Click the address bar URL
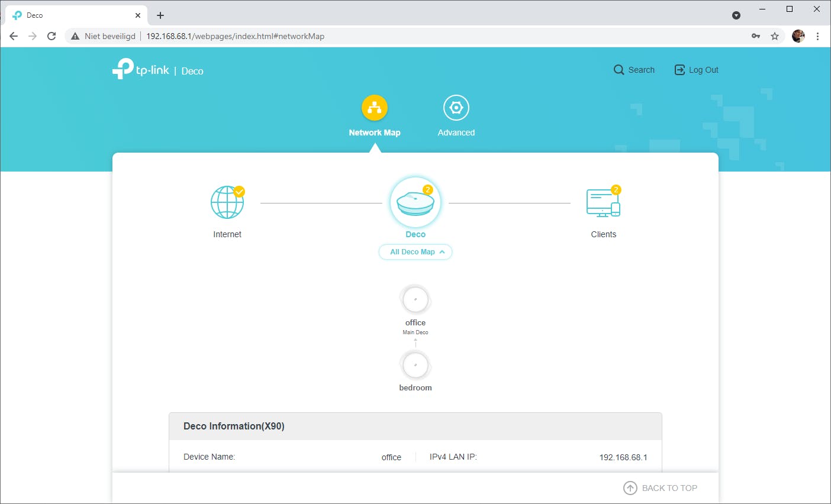 click(x=236, y=36)
